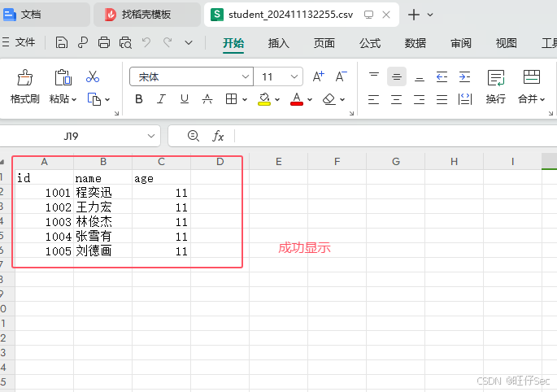Click the Merge cells (合并) icon
Screen dimensions: 557x392
point(532,77)
